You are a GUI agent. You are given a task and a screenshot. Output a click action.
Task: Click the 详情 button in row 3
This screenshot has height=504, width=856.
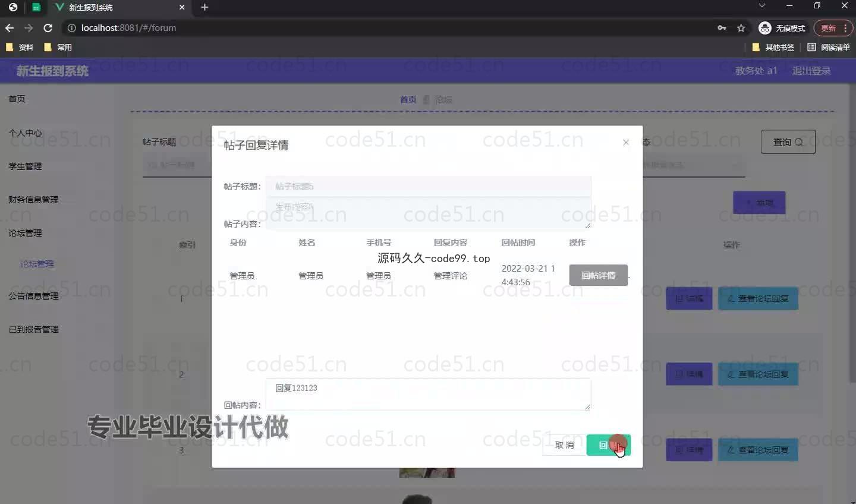689,450
